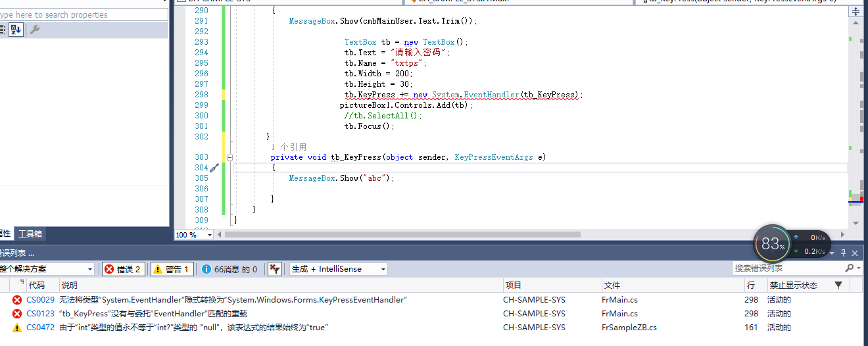Open the error list window options arrow
Viewport: 868px width, 346px height.
[x=832, y=253]
